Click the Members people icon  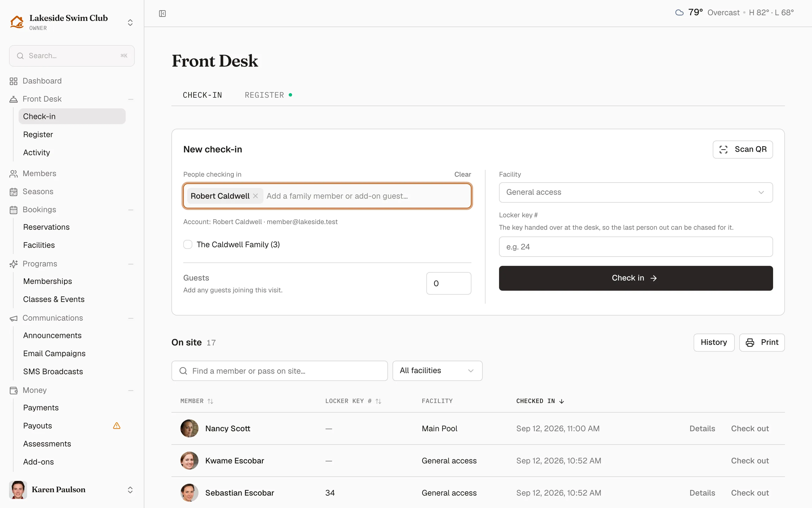point(14,174)
